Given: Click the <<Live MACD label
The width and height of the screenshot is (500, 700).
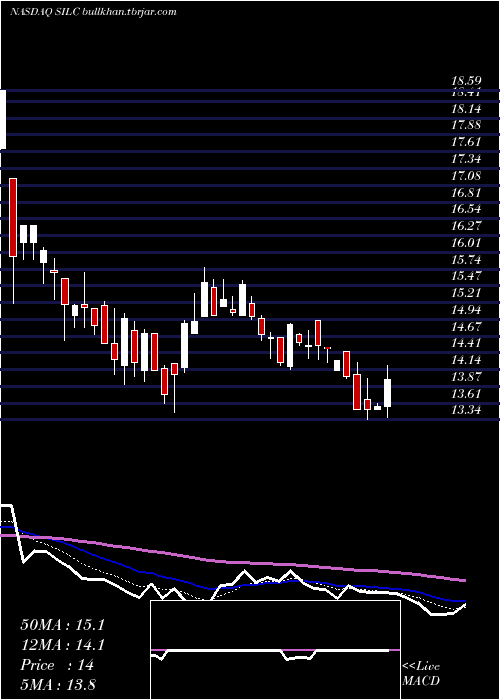Looking at the screenshot, I should tap(421, 673).
